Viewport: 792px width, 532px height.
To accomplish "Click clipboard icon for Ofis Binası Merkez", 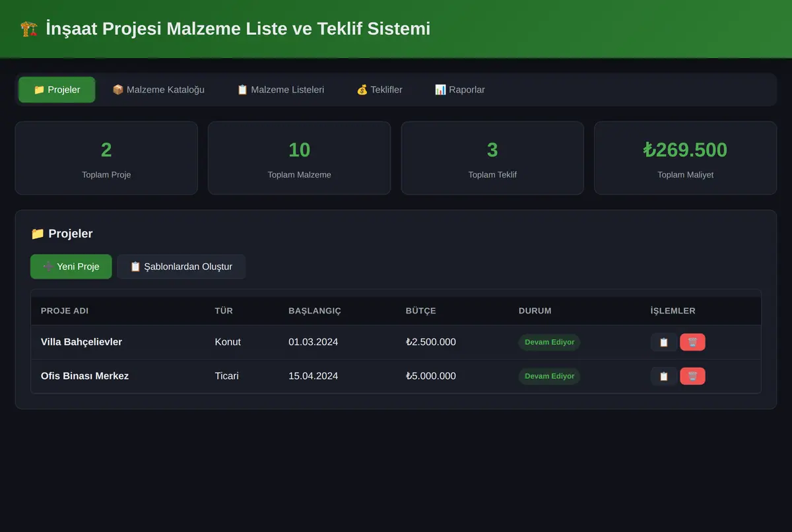I will tap(664, 376).
